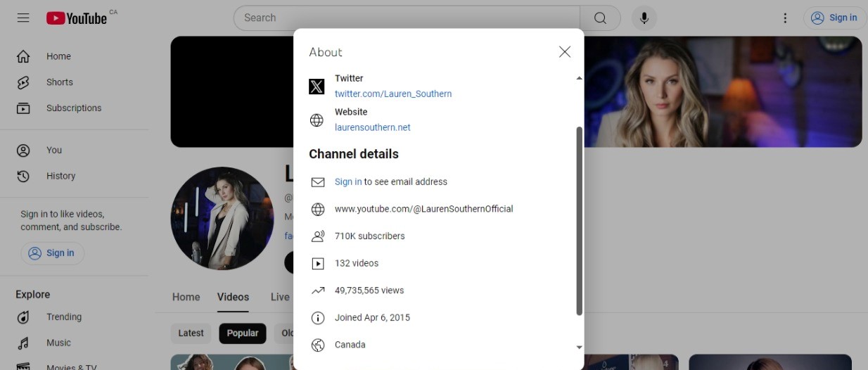Click the Canada location globe icon
Viewport: 868px width, 370px height.
[318, 345]
